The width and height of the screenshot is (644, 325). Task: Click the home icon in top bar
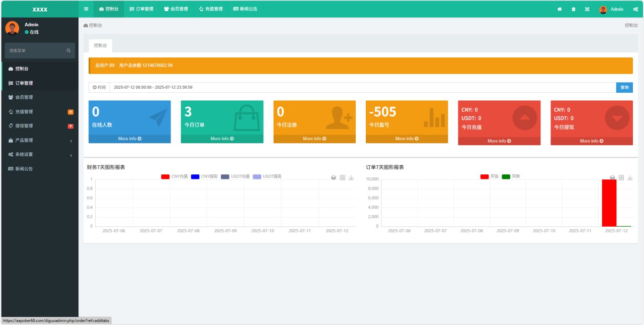[559, 9]
